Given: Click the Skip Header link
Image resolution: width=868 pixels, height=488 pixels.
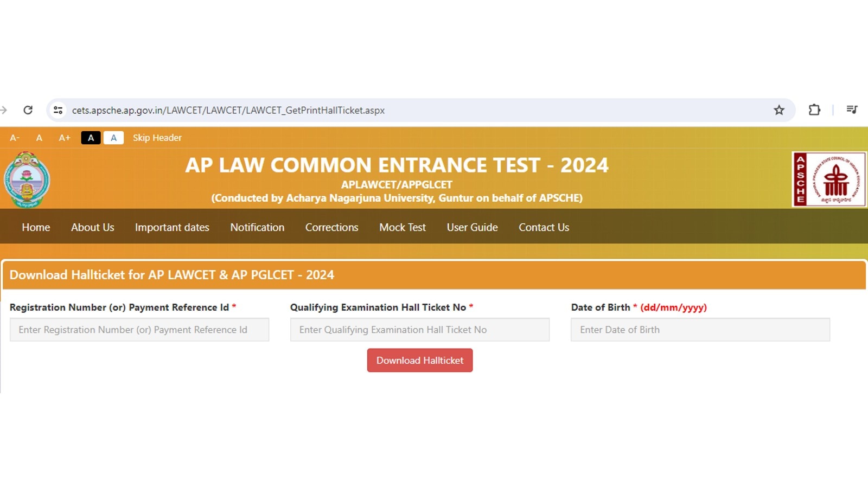Looking at the screenshot, I should pos(157,138).
